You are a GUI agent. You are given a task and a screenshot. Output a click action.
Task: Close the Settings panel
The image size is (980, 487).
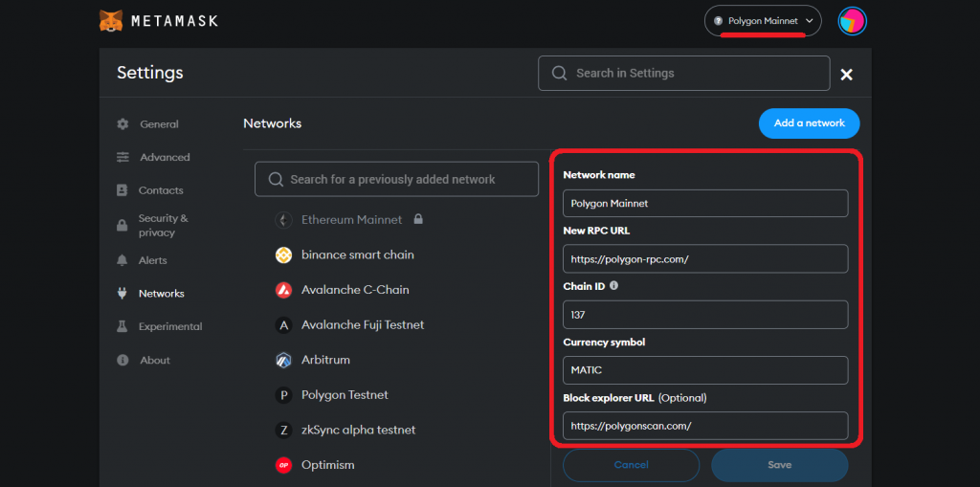846,75
